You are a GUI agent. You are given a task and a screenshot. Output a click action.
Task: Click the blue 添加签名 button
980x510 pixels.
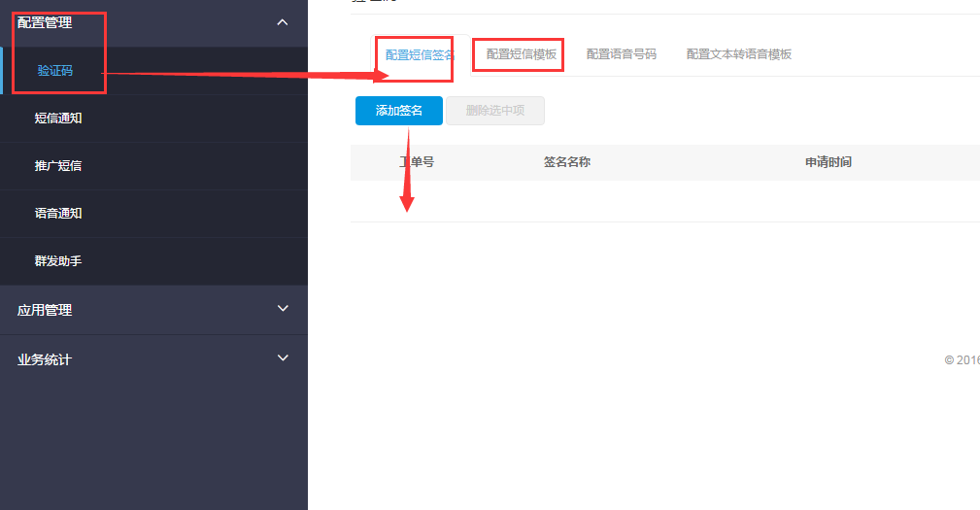[x=399, y=111]
